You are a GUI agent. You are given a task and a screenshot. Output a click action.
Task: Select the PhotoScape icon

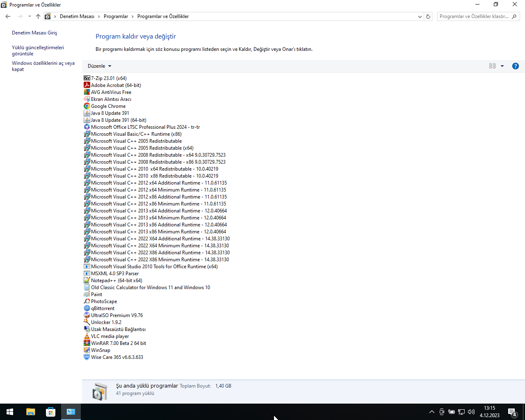point(87,301)
